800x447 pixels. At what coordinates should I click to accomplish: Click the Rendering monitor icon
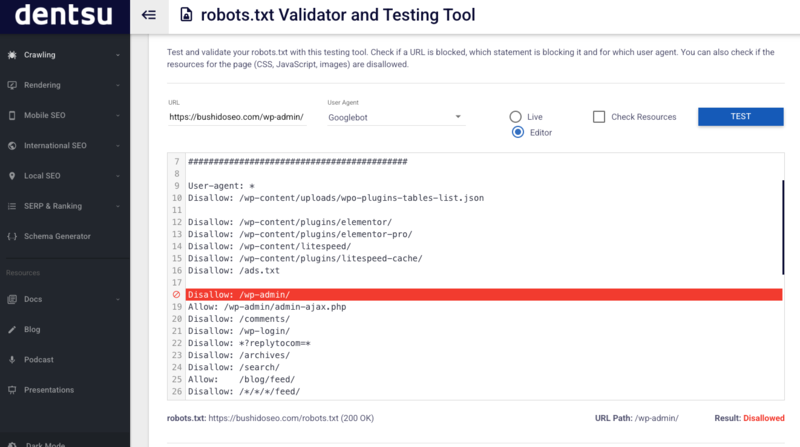(x=12, y=85)
